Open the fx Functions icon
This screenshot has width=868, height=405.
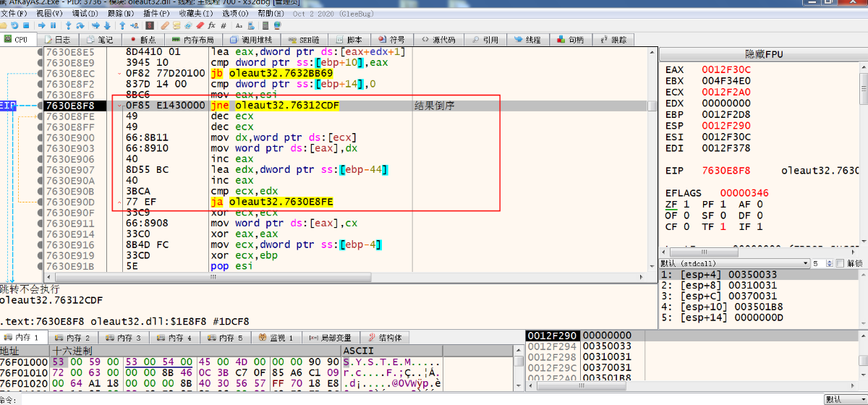coord(211,25)
